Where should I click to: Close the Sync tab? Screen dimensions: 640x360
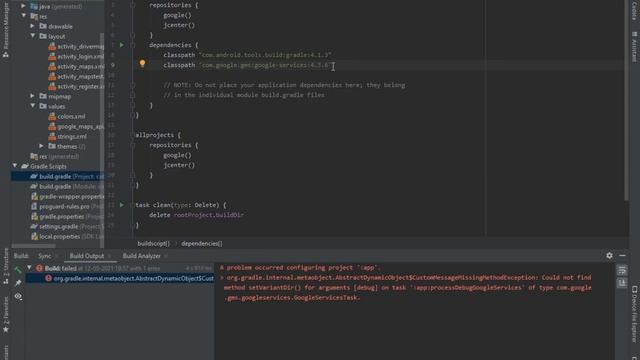(x=57, y=256)
